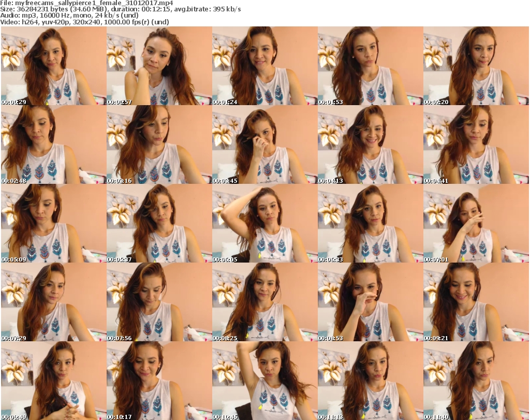Click the last frame at 00:11:40
The image size is (530, 420).
[476, 381]
